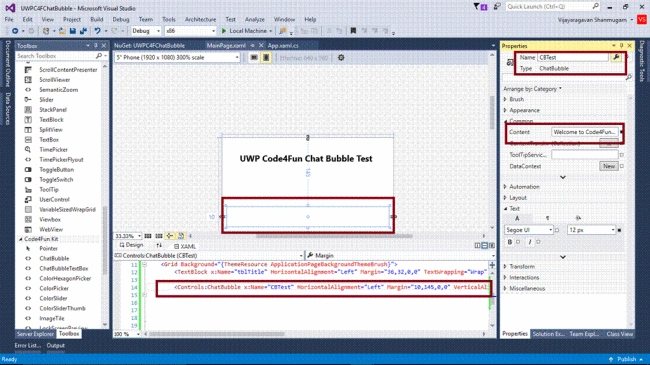
Task: Click the Toolbox search magnifier icon
Action: (x=99, y=56)
